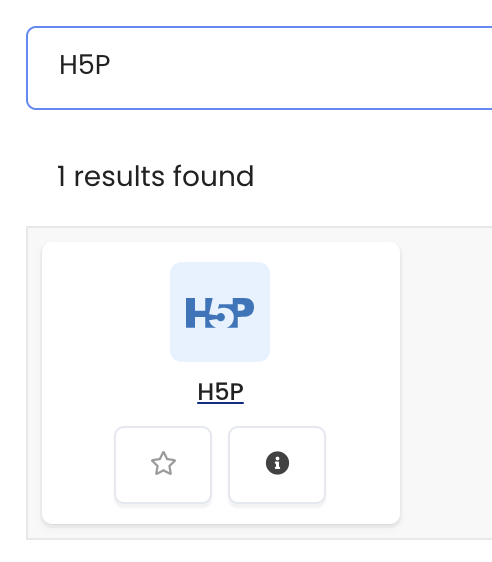Select the H5P result card
492x562 pixels.
(221, 383)
